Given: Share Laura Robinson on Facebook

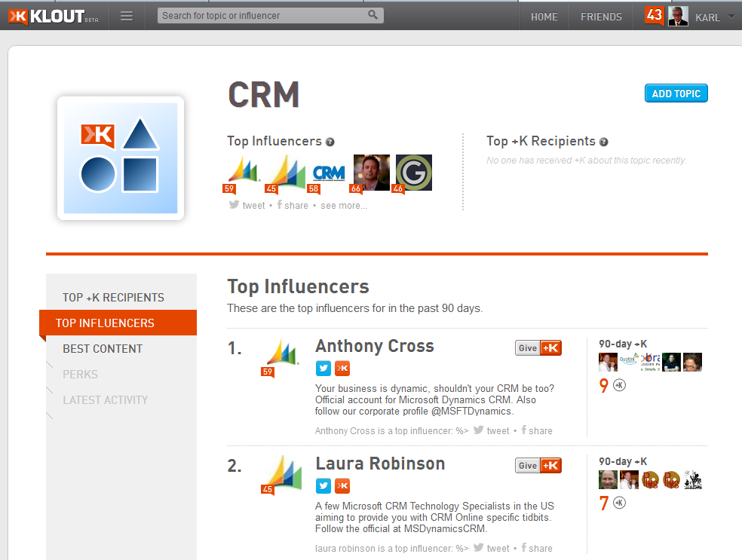Looking at the screenshot, I should tap(537, 548).
